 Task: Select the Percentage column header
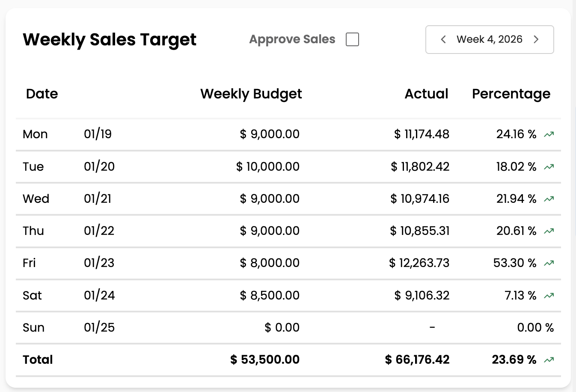511,94
